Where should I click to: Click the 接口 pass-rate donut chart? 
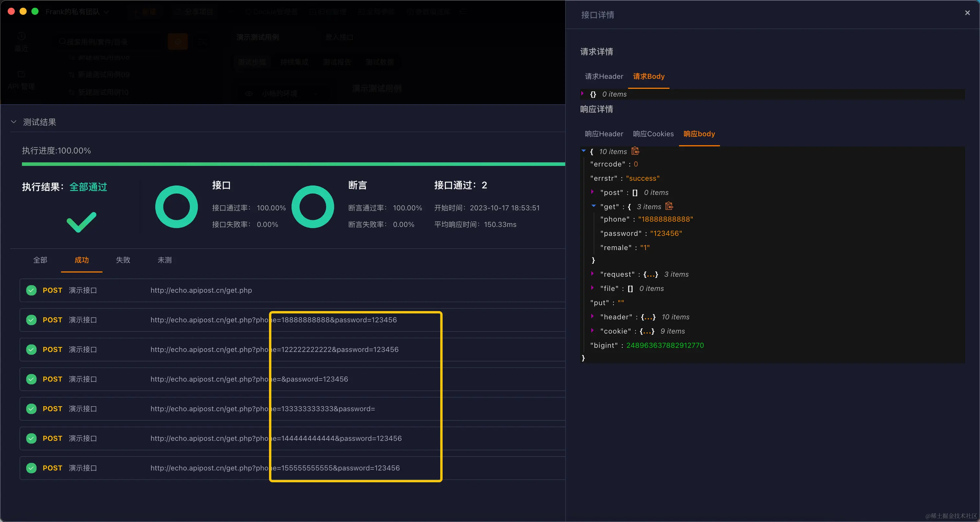[177, 207]
